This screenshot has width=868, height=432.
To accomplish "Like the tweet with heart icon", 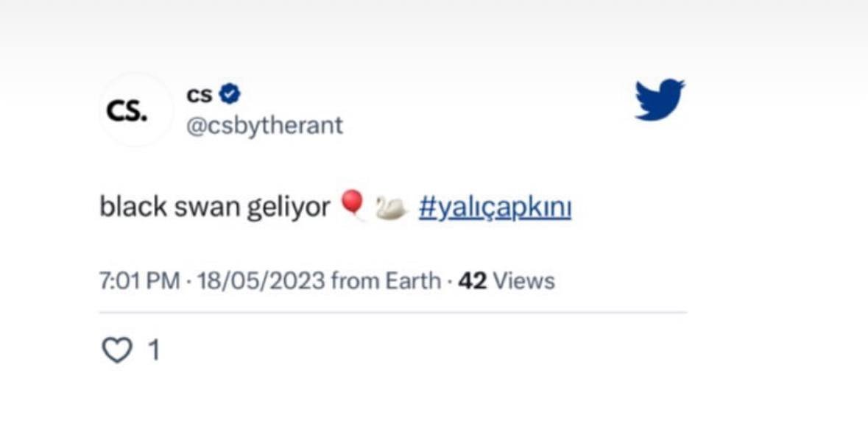I will pyautogui.click(x=116, y=350).
